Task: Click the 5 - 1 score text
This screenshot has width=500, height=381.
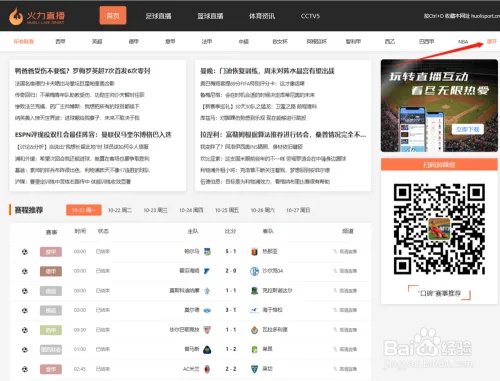Action: pyautogui.click(x=231, y=251)
